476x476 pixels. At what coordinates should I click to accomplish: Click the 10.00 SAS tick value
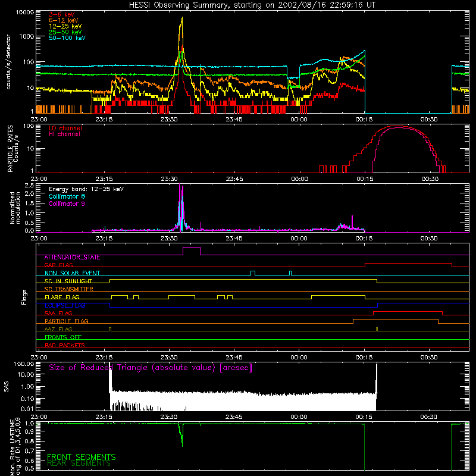[x=26, y=375]
